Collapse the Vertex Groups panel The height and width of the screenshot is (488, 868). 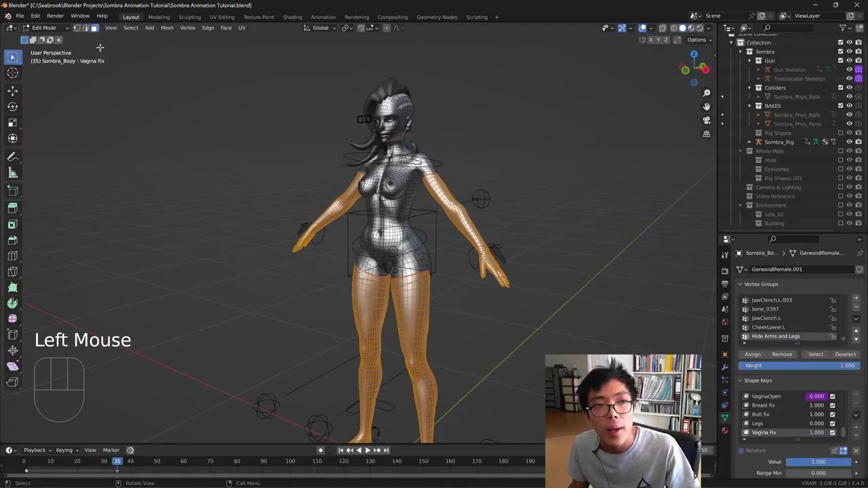click(740, 284)
